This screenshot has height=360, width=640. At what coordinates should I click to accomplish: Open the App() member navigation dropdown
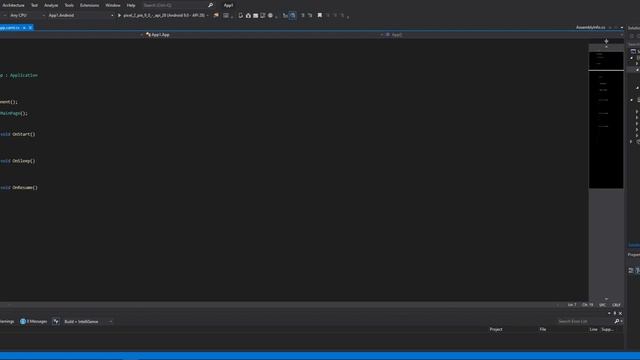coord(504,35)
